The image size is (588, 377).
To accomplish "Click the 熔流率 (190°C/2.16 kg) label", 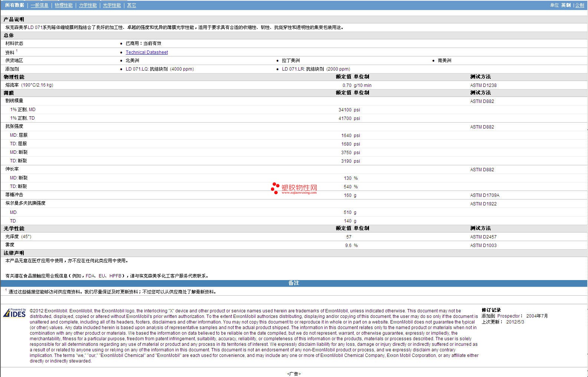I will click(x=29, y=85).
